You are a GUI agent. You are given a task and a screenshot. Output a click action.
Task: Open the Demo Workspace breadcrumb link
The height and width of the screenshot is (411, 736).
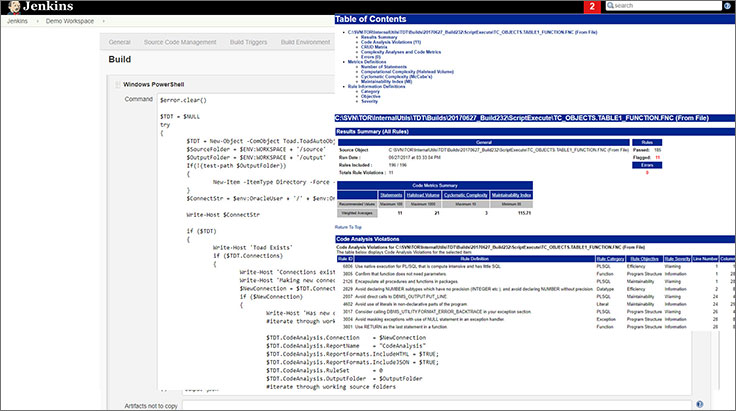[69, 21]
